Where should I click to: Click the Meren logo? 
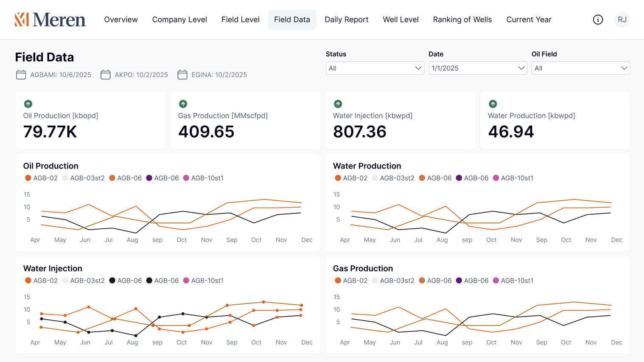coord(50,20)
